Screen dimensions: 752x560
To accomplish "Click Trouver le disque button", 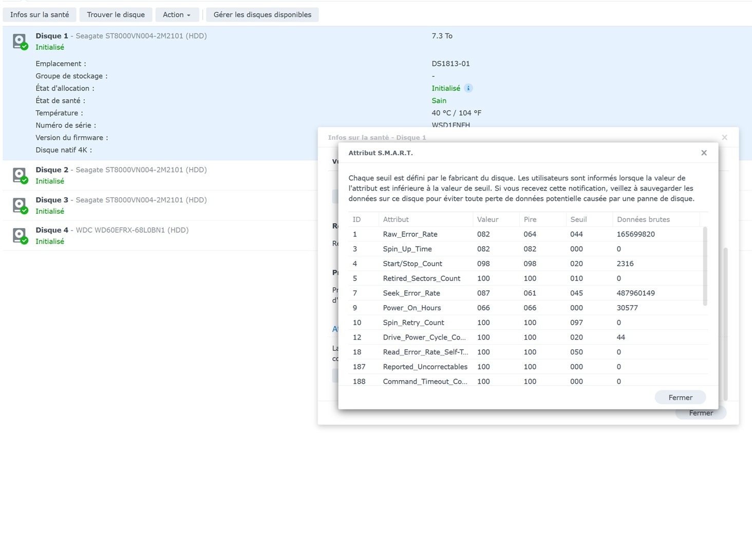I will click(116, 14).
